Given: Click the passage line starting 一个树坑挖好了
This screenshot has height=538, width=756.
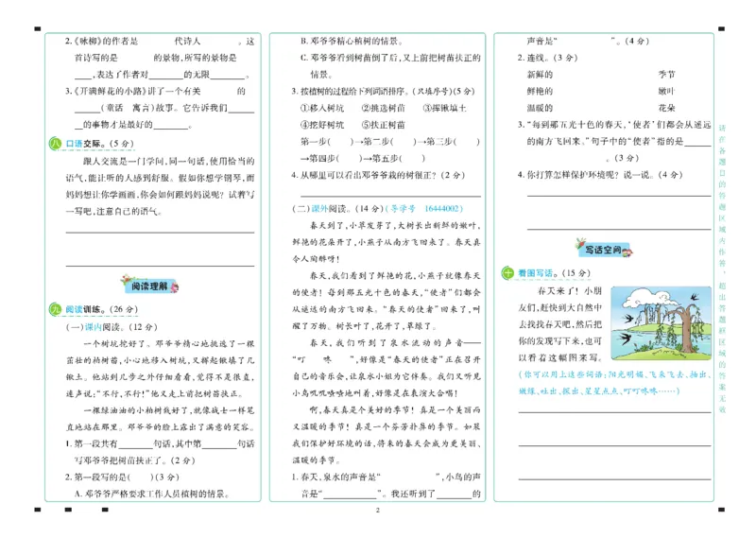Looking at the screenshot, I should (x=169, y=343).
